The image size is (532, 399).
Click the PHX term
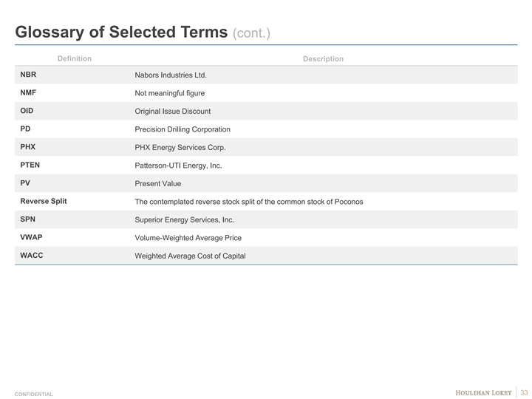coord(28,146)
